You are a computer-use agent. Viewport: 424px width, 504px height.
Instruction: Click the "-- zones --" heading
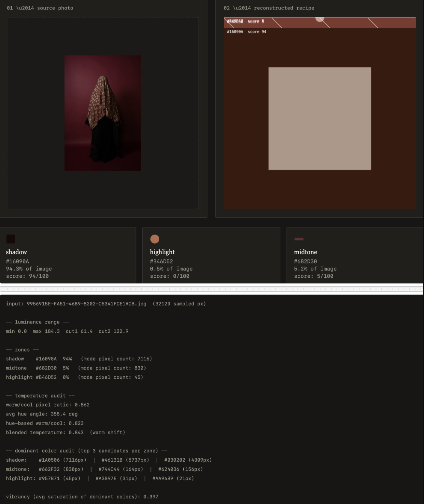22,350
